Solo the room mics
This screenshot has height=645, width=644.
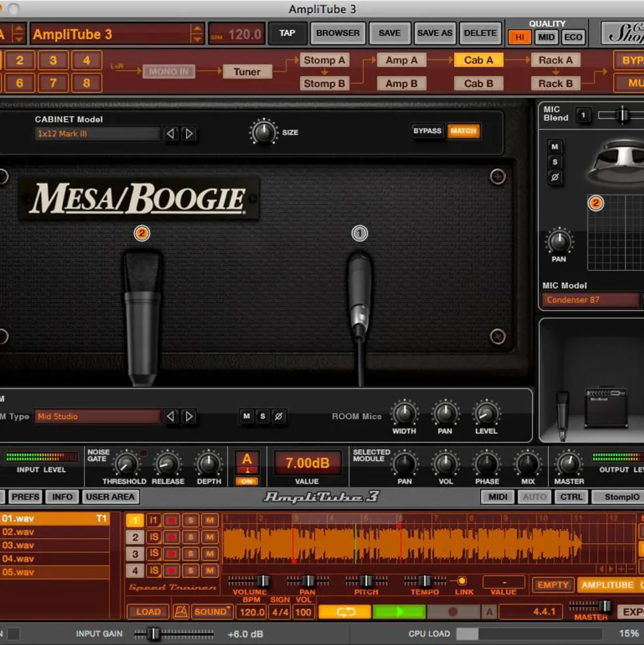pyautogui.click(x=262, y=416)
